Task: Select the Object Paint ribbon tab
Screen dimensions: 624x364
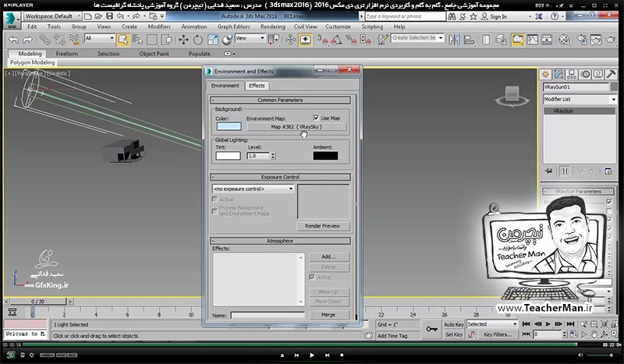Action: coord(154,54)
